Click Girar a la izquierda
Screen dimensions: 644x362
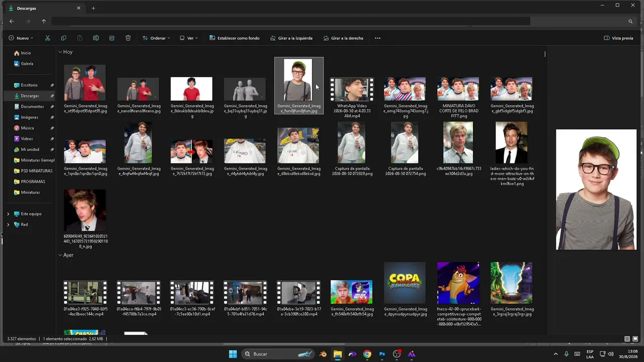click(x=291, y=38)
